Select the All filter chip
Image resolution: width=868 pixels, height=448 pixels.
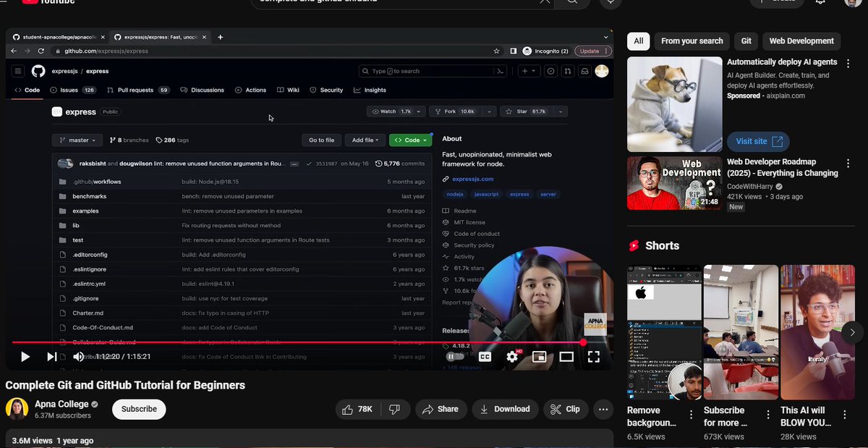point(639,41)
